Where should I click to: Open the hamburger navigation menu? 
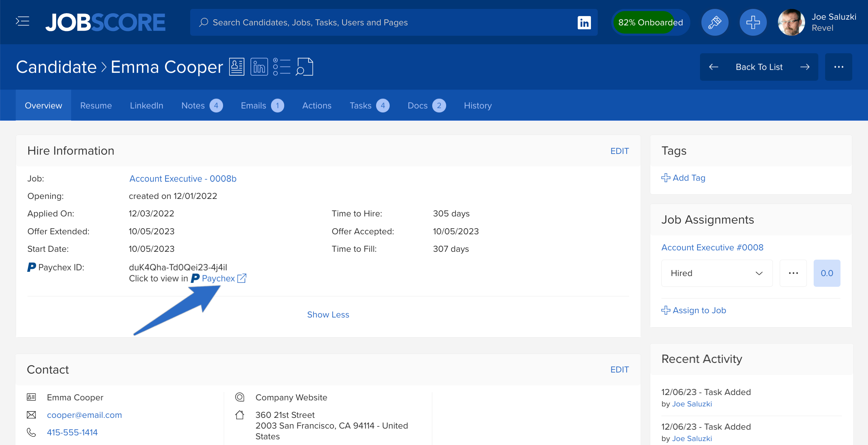pos(23,22)
